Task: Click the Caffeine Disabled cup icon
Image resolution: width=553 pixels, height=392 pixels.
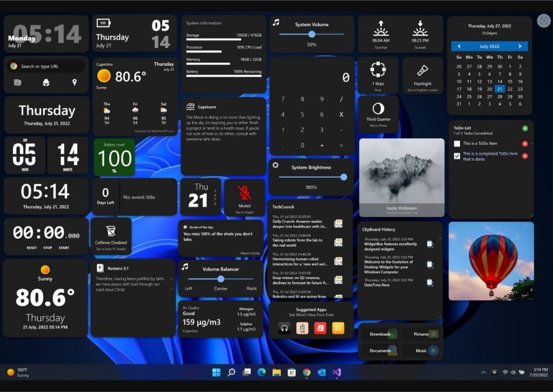Action: point(111,231)
